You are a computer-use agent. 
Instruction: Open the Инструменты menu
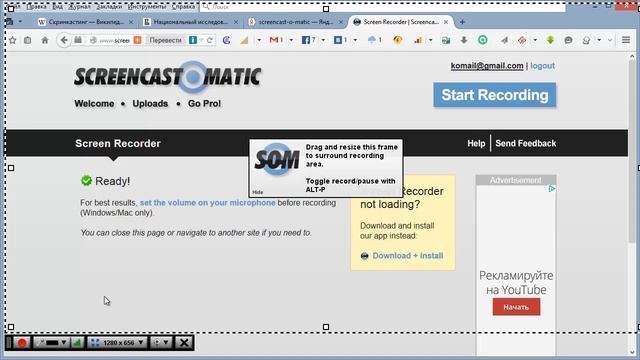147,7
